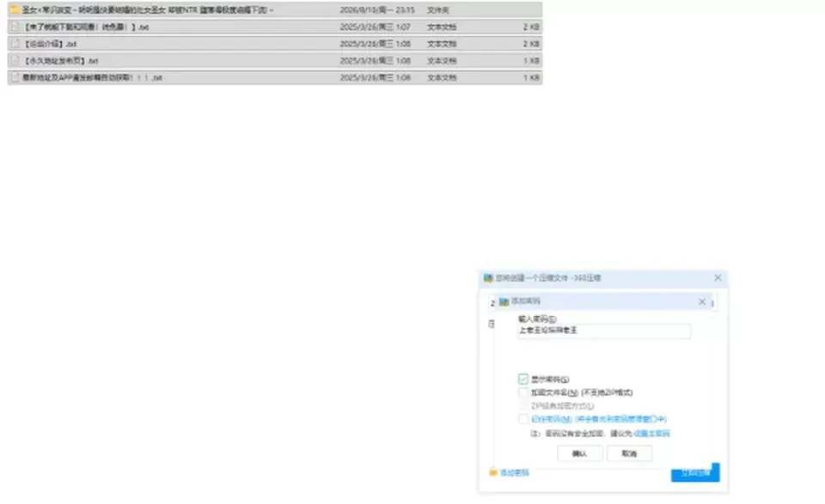Image resolution: width=825 pixels, height=504 pixels.
Task: Close the 360压缩 create-archive window
Action: 718,277
